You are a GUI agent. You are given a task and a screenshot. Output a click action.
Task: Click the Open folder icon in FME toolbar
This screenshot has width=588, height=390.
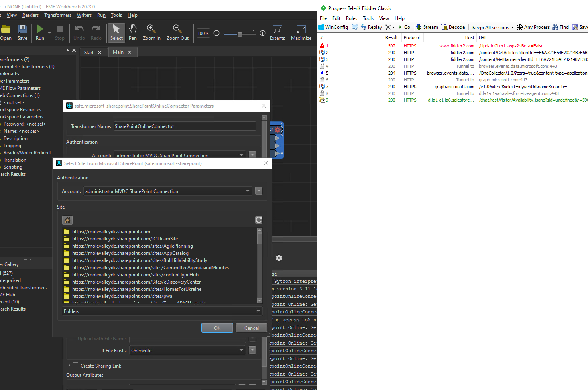pos(6,29)
